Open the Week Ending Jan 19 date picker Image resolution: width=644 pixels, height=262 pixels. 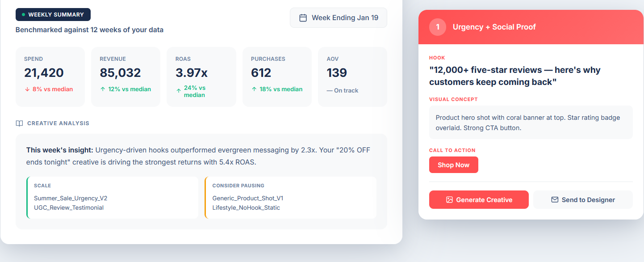point(339,18)
